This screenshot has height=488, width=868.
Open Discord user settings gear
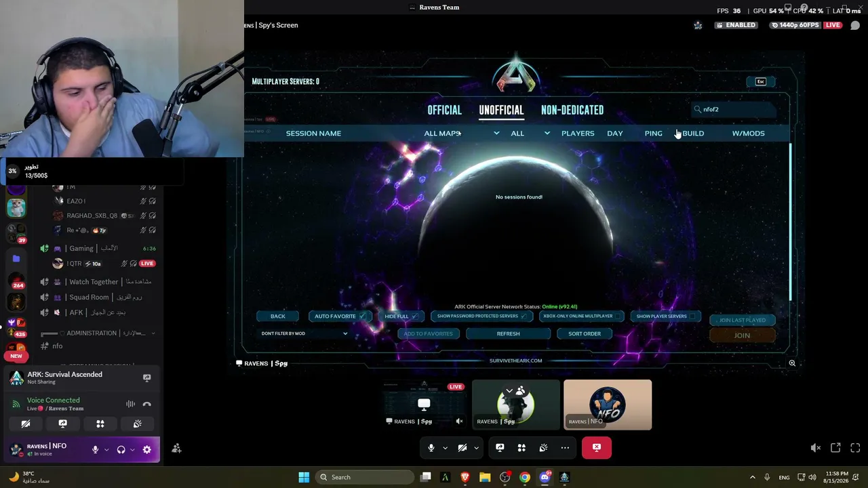pos(146,449)
